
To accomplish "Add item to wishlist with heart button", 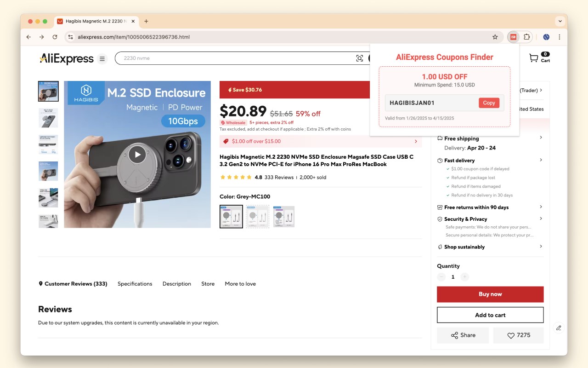I will 518,335.
